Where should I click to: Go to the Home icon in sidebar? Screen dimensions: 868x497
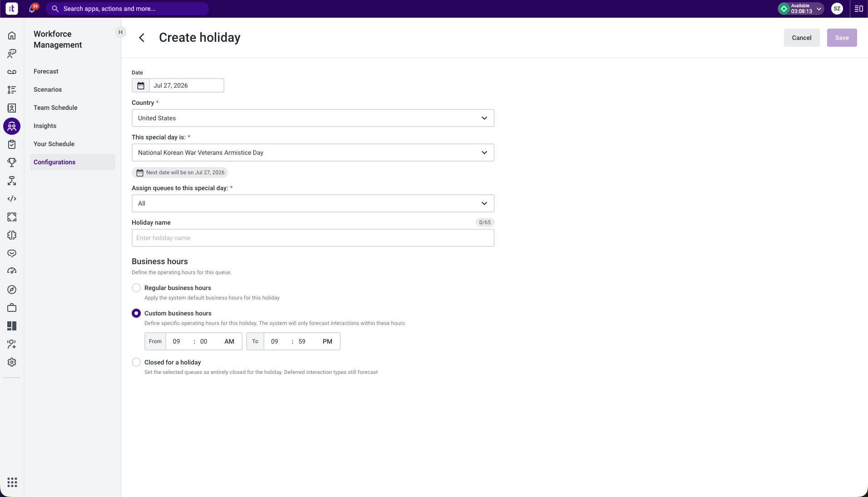[12, 35]
